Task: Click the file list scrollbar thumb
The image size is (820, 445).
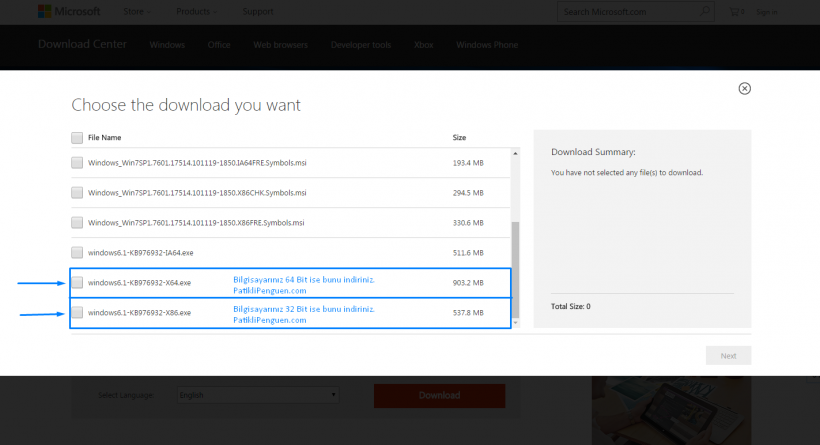Action: click(x=516, y=269)
